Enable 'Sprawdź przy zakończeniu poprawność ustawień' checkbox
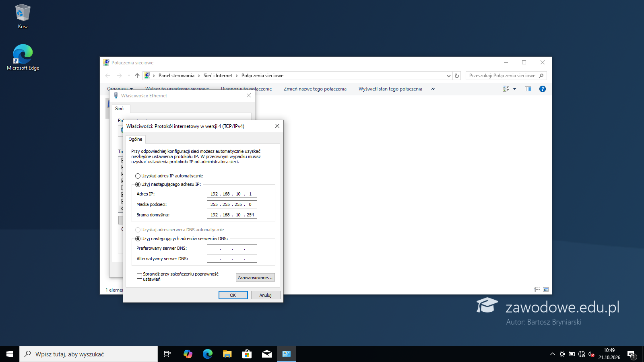This screenshot has height=362, width=644. coord(139,276)
